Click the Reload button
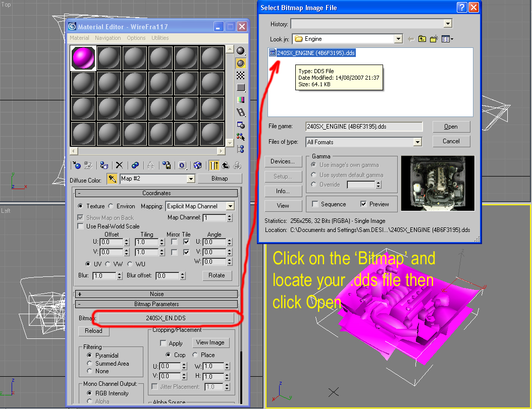The image size is (532, 409). pos(94,331)
